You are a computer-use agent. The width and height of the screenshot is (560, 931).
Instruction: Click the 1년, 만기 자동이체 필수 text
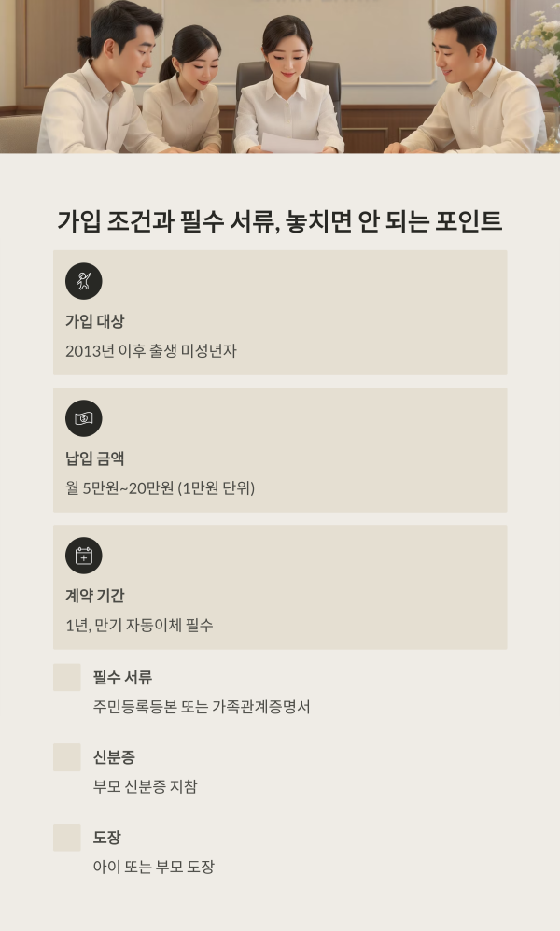pyautogui.click(x=139, y=626)
